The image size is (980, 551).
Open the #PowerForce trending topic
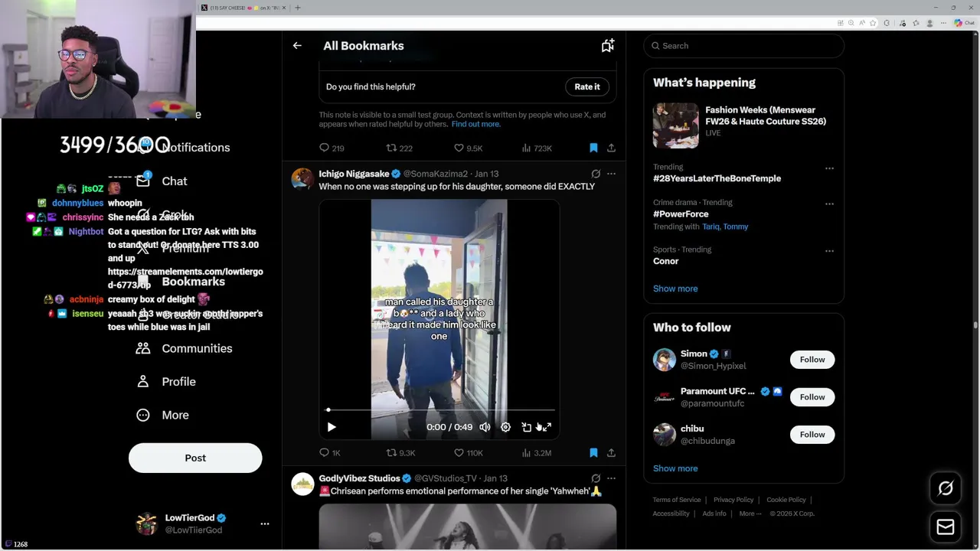click(x=680, y=214)
